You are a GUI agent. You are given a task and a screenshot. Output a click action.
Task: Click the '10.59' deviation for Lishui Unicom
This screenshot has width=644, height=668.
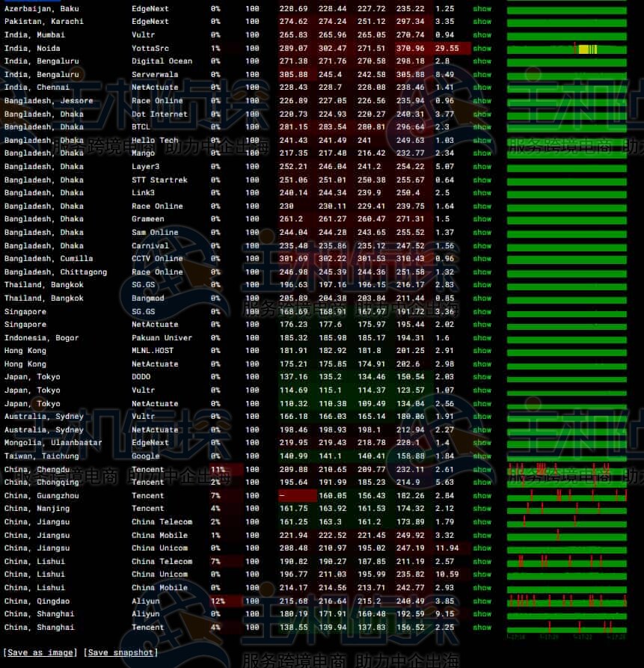(447, 574)
